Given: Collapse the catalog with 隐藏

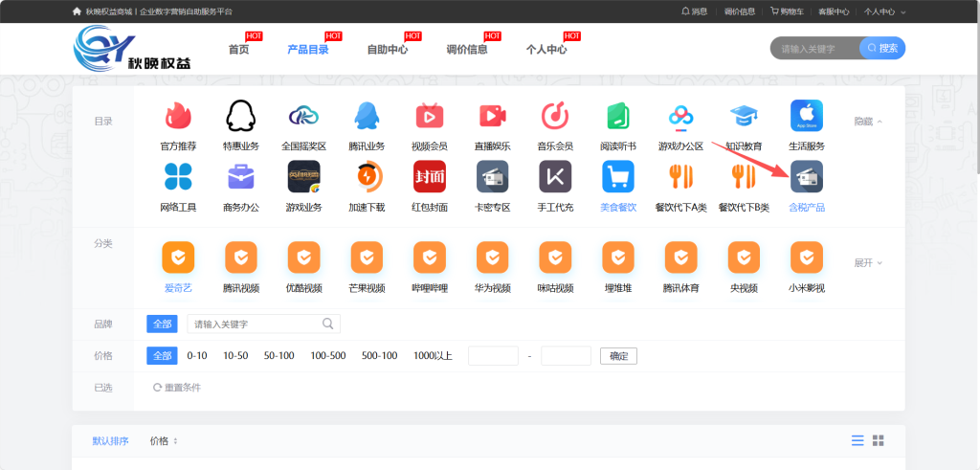Looking at the screenshot, I should tap(867, 122).
